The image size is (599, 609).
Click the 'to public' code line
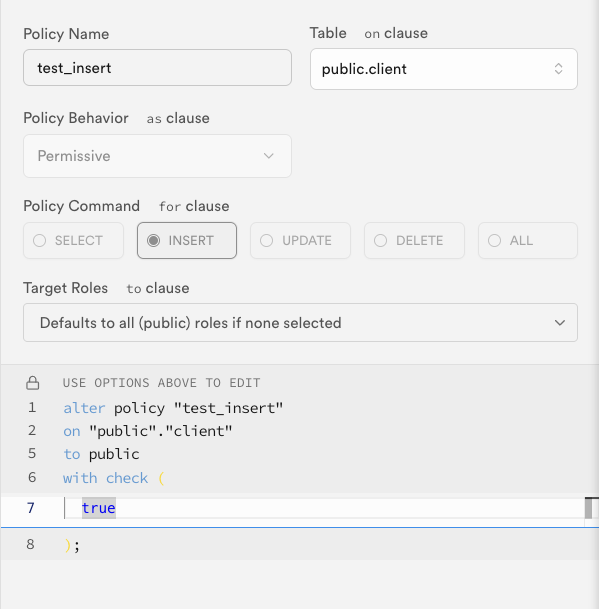tap(101, 454)
